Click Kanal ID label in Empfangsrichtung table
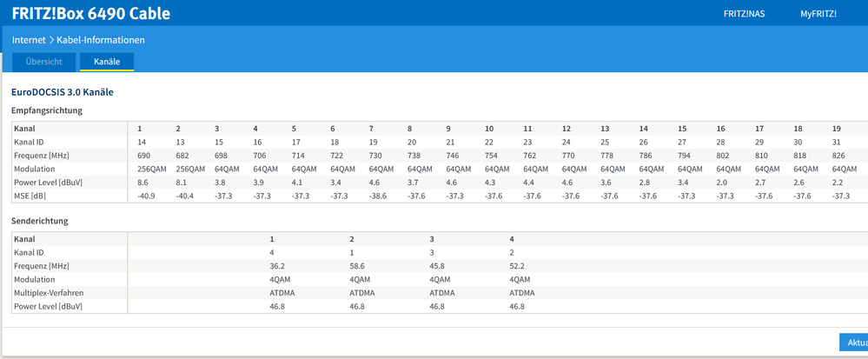 click(x=28, y=143)
